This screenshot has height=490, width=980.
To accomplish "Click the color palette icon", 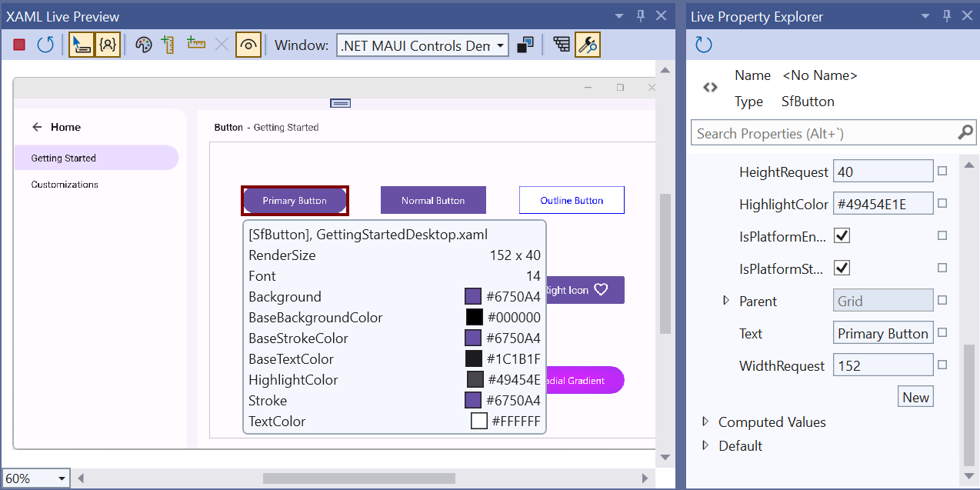I will pos(144,45).
